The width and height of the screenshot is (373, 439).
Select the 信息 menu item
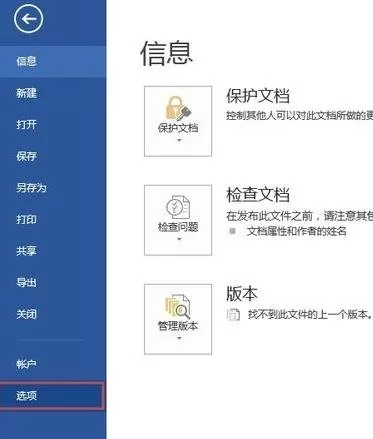(53, 61)
